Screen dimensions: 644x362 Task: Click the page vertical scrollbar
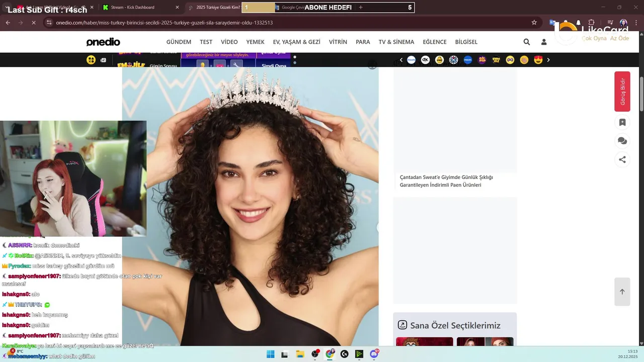641,93
